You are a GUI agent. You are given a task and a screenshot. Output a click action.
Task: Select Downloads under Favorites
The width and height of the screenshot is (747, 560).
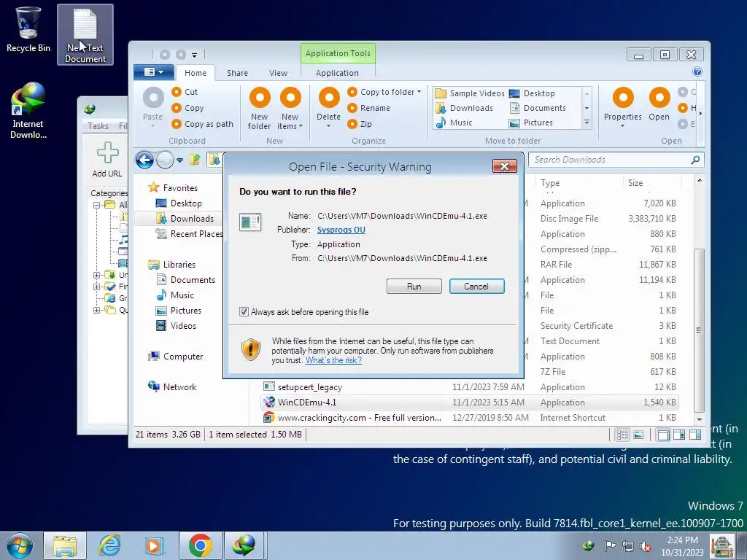pos(185,219)
